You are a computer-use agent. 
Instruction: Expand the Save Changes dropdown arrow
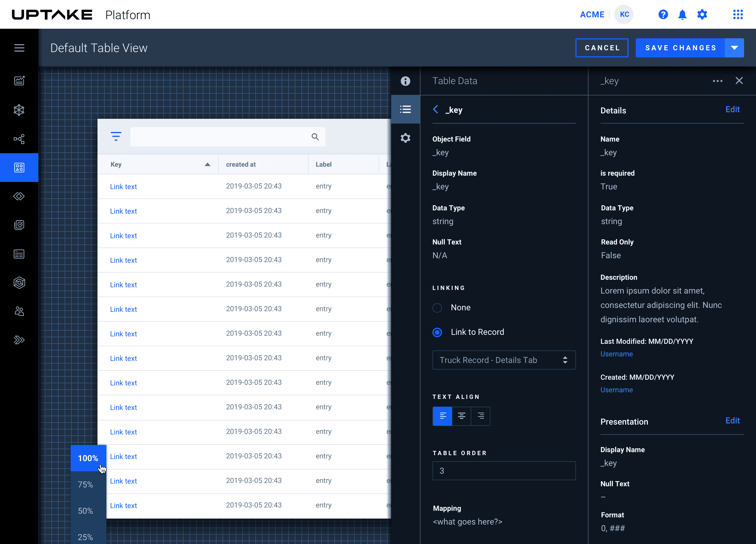pos(734,48)
